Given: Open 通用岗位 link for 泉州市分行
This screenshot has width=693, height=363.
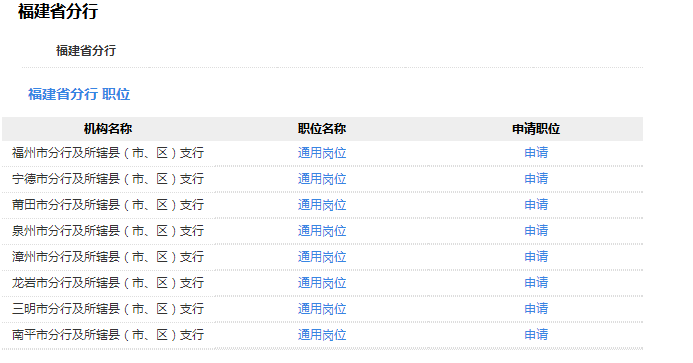Looking at the screenshot, I should tap(322, 231).
